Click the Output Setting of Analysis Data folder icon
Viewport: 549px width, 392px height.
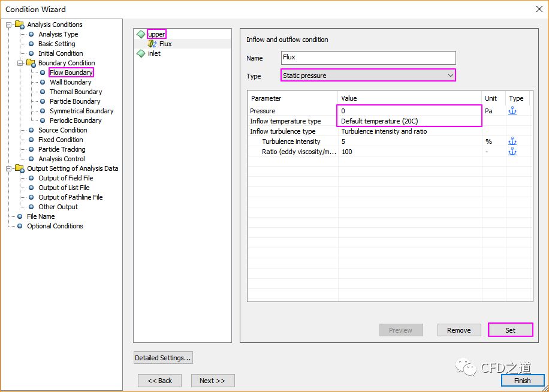[20, 168]
